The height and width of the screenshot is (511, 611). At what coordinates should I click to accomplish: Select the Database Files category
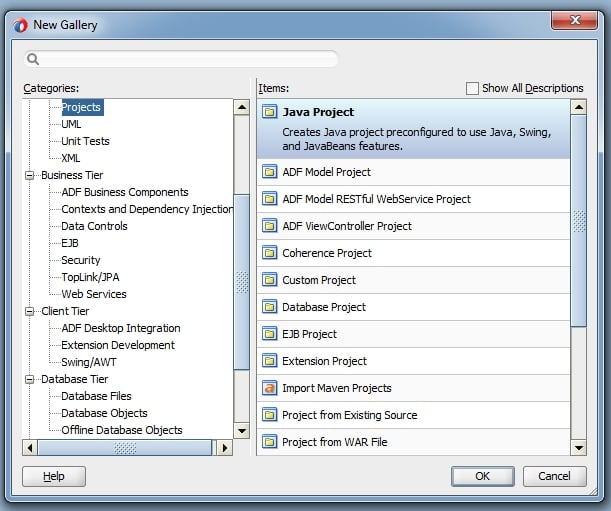pyautogui.click(x=96, y=396)
